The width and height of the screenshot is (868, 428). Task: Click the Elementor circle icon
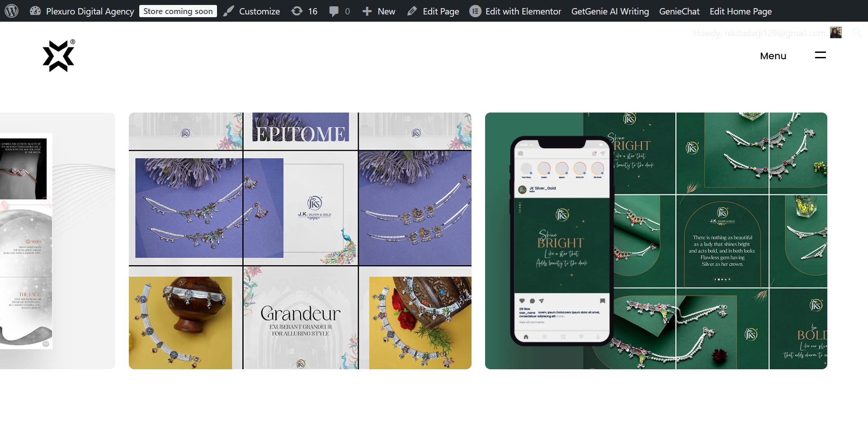[475, 11]
